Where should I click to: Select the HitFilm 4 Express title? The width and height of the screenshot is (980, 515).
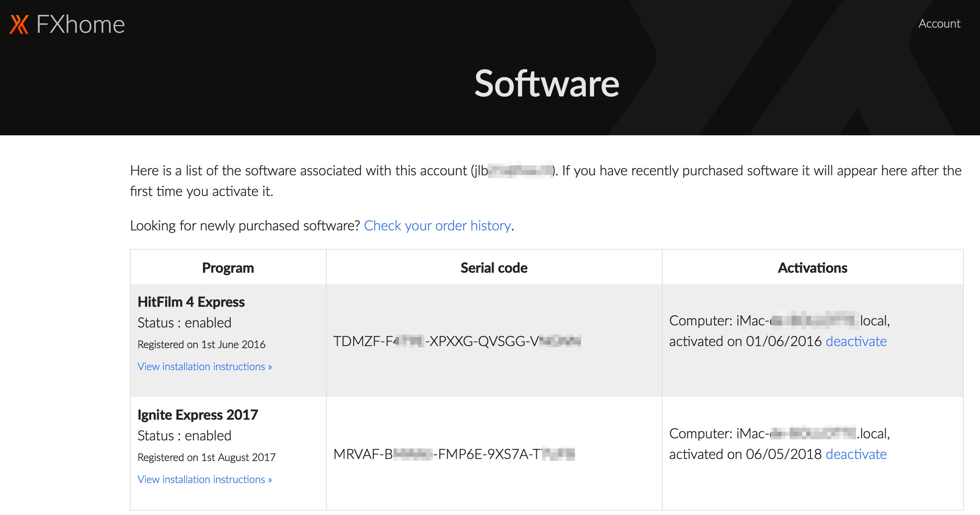pyautogui.click(x=191, y=302)
